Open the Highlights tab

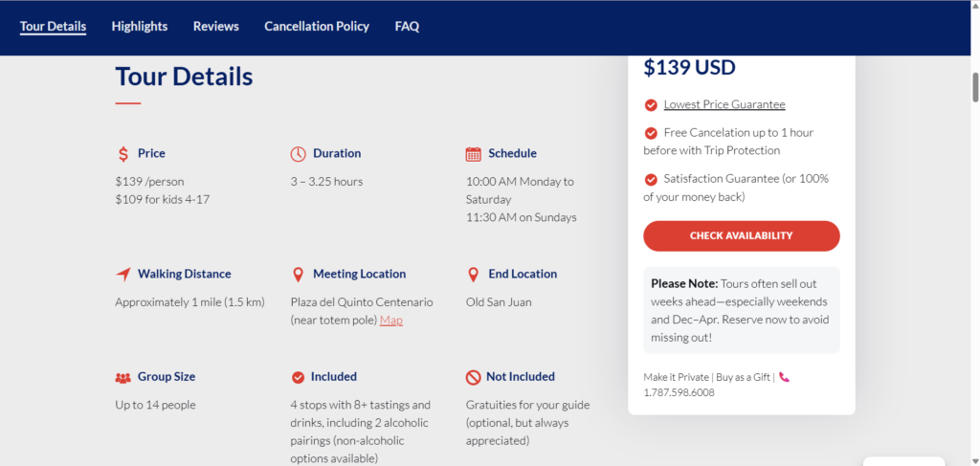click(x=140, y=27)
